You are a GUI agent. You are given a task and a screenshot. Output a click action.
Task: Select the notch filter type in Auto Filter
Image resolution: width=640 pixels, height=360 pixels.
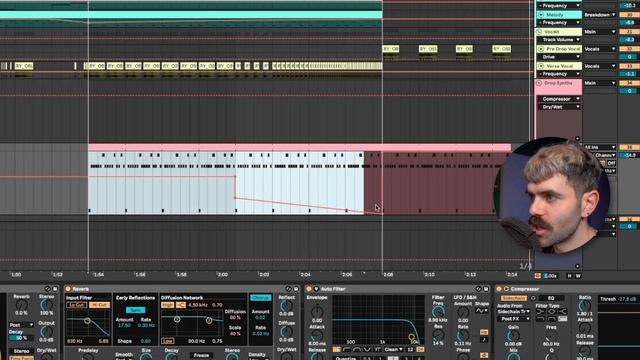click(x=367, y=349)
